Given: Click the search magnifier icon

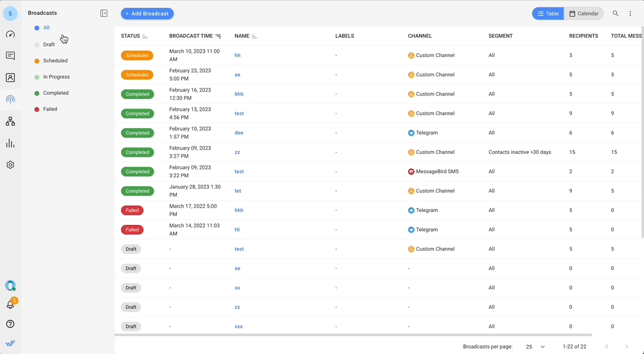Looking at the screenshot, I should pyautogui.click(x=616, y=13).
